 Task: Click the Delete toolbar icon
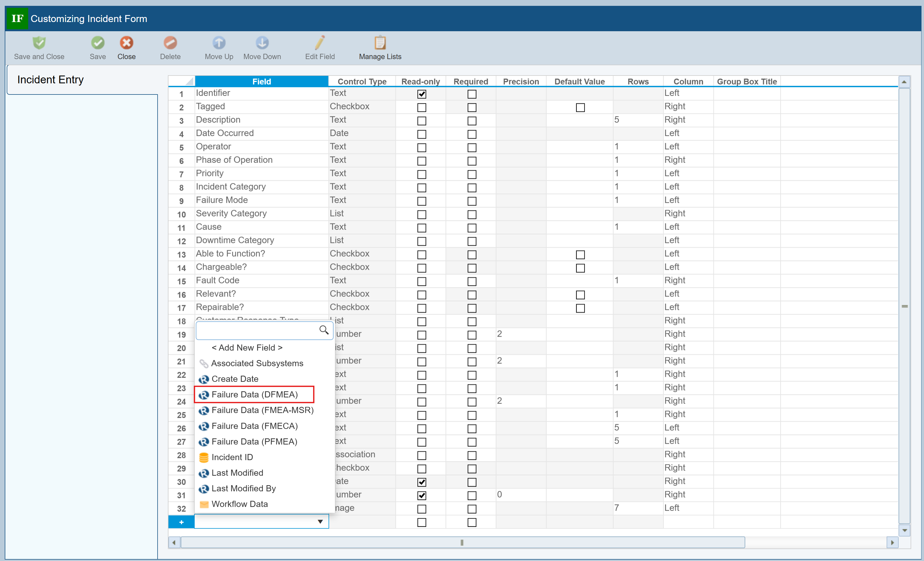click(x=170, y=43)
